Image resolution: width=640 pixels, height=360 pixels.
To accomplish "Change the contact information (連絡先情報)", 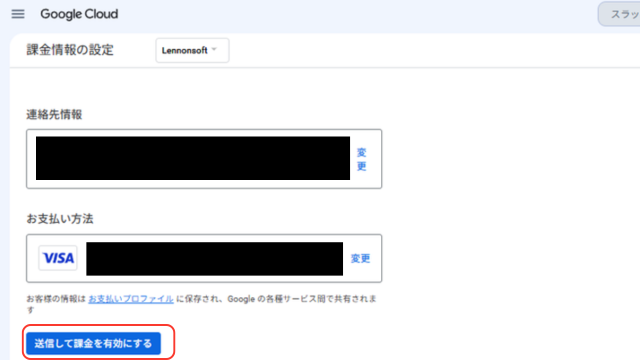I will coord(362,159).
